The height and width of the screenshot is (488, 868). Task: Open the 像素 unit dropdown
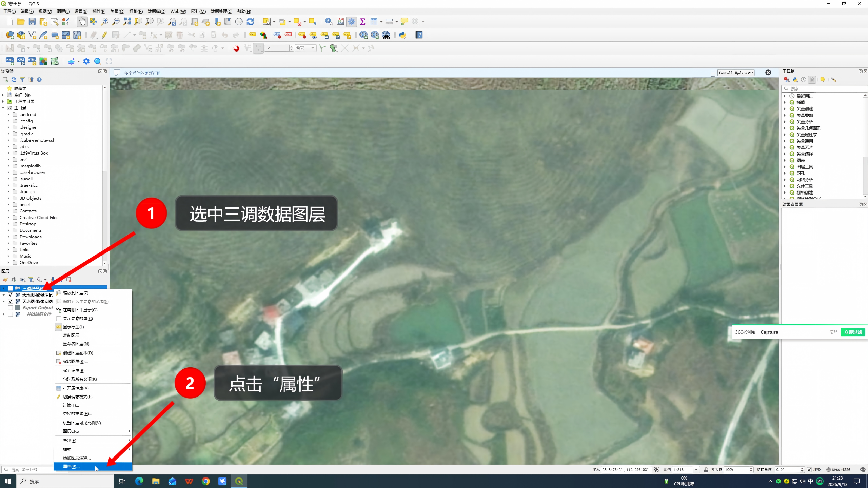click(x=305, y=48)
